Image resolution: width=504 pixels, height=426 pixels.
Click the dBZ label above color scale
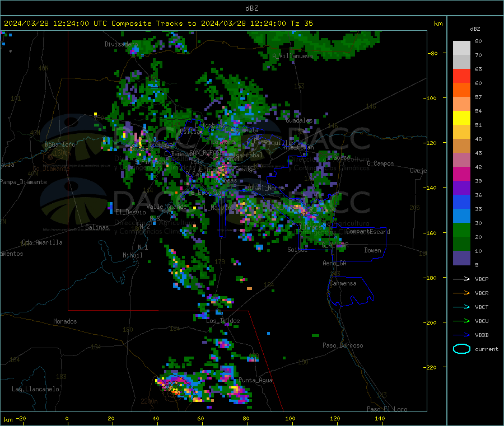pyautogui.click(x=475, y=29)
